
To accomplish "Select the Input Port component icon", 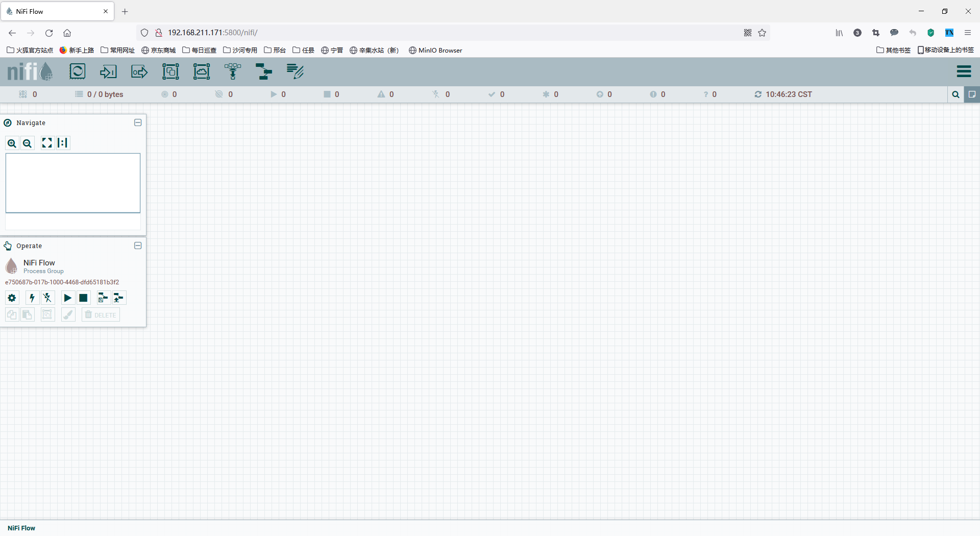I will (108, 71).
